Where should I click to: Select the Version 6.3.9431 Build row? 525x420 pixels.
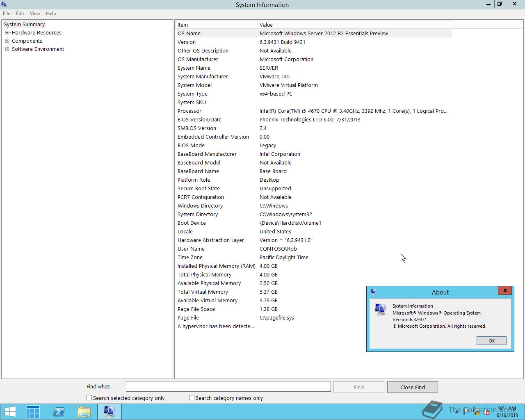point(314,42)
